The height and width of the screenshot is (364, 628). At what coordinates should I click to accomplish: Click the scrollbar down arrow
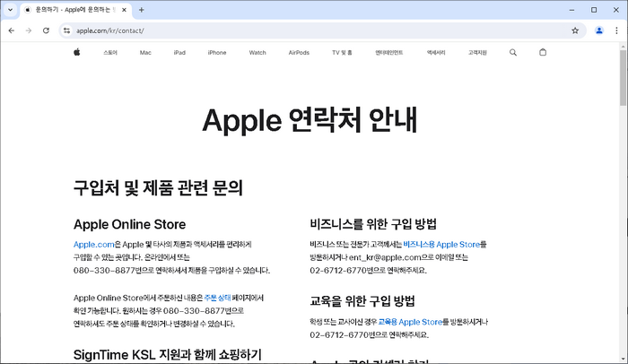tap(624, 360)
